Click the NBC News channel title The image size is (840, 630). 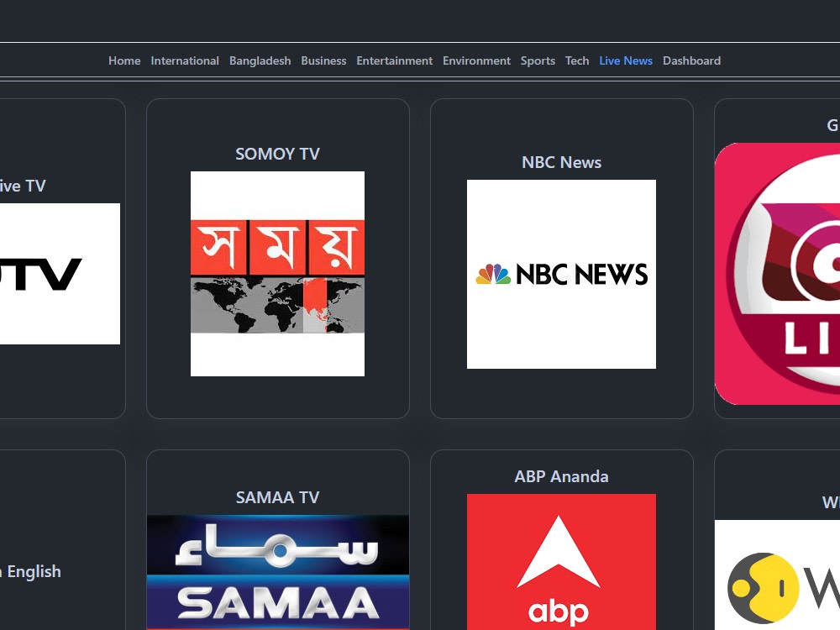coord(561,162)
